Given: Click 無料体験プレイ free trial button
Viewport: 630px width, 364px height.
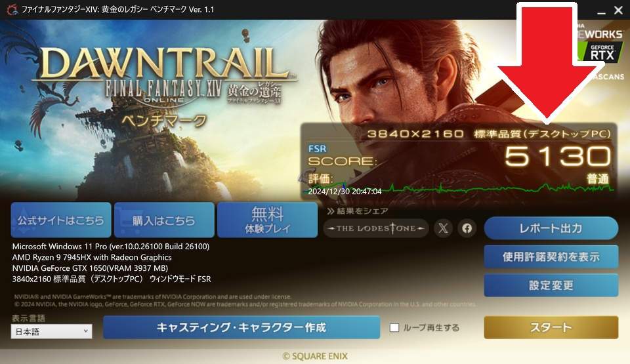Looking at the screenshot, I should point(267,220).
